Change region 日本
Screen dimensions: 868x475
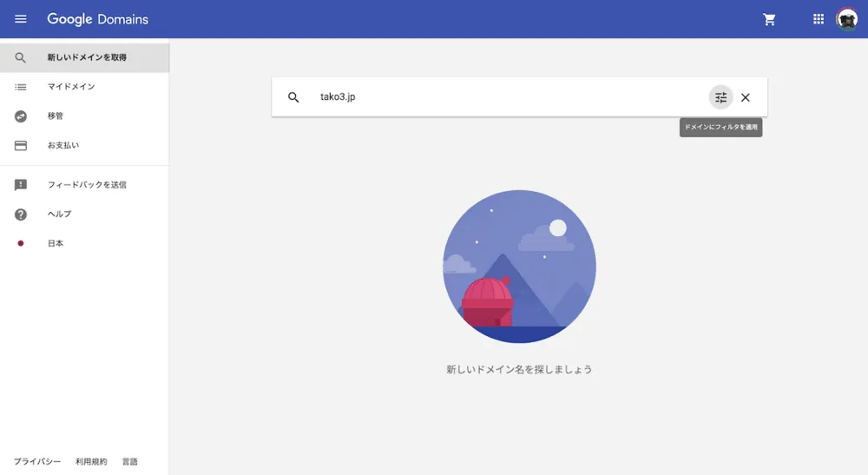click(85, 244)
